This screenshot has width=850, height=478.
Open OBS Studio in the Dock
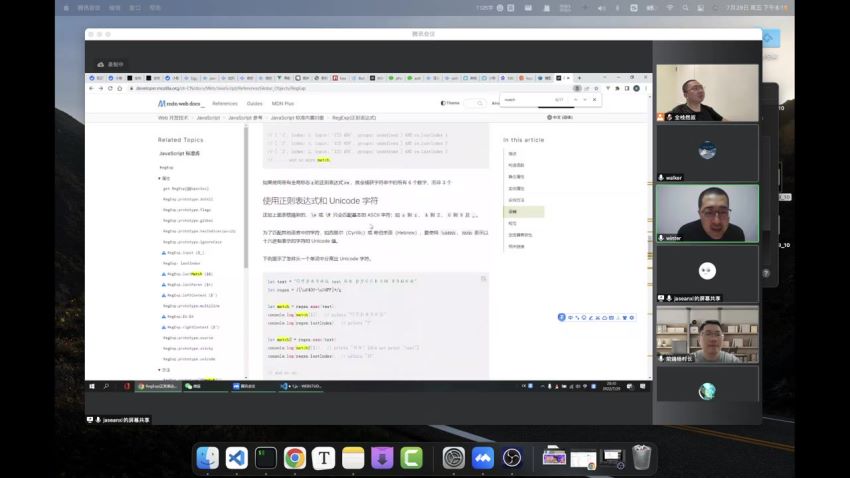coord(512,458)
